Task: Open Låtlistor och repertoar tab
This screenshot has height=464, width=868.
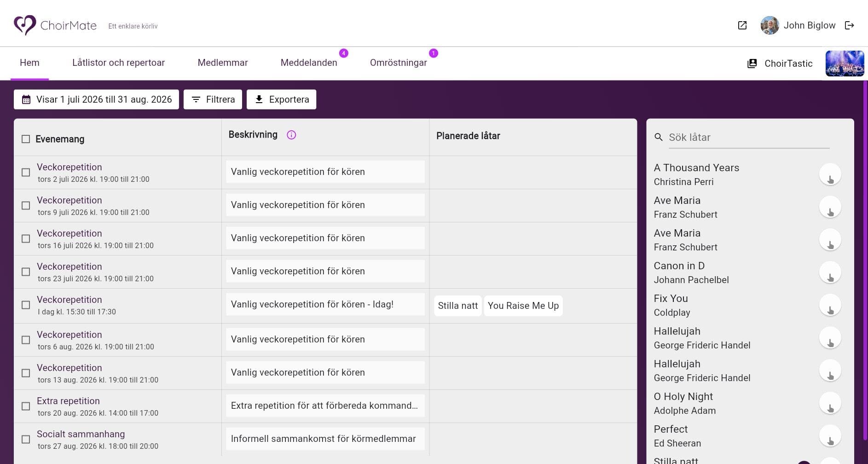Action: pos(118,63)
